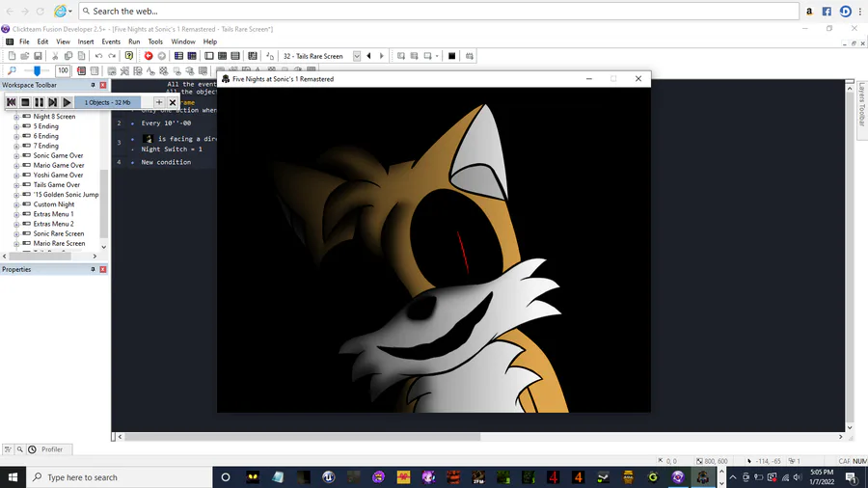Click the Run Project icon
Viewport: 868px width, 488px height.
pos(401,56)
